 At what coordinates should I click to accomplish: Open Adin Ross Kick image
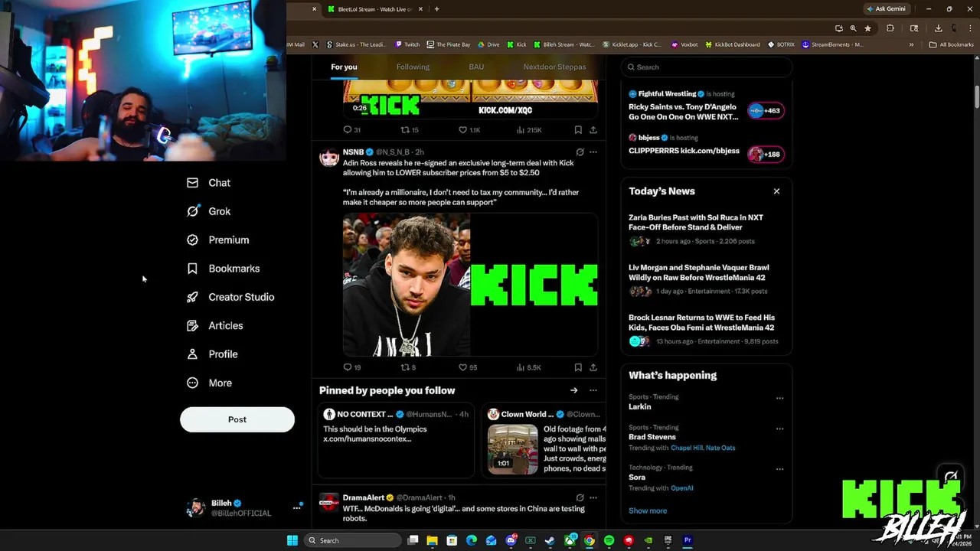(x=470, y=285)
